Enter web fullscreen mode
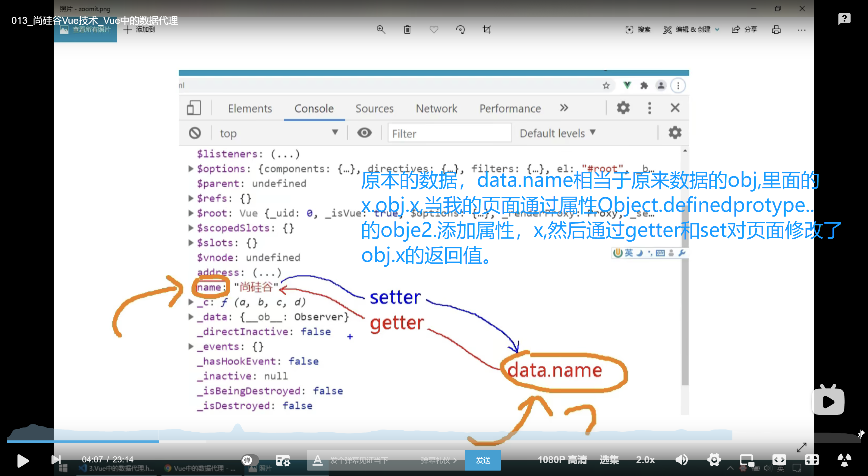 pos(811,460)
